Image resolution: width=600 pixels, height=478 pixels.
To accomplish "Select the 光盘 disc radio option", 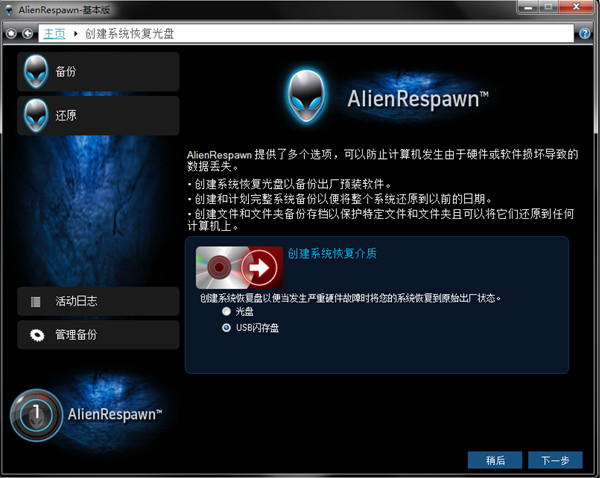I will 226,312.
